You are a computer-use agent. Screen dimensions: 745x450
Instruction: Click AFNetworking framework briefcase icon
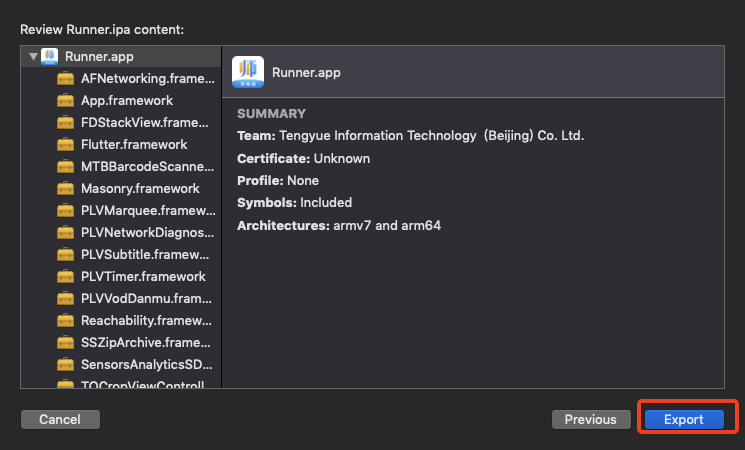[65, 78]
